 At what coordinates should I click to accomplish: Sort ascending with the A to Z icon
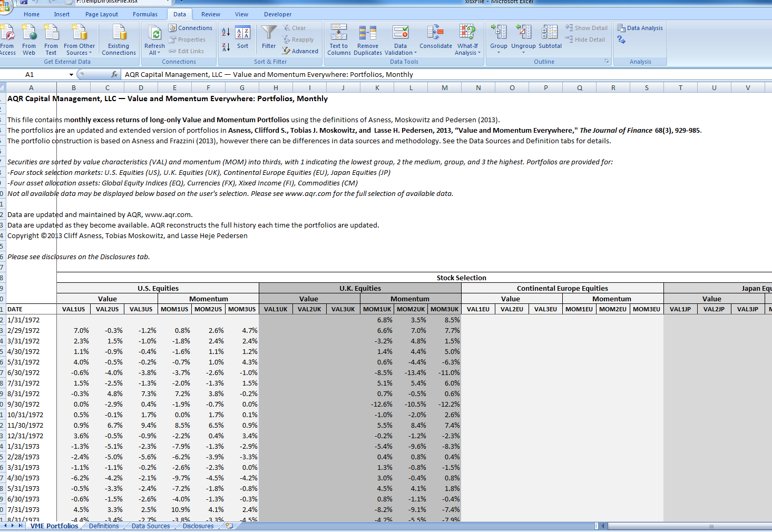point(226,32)
